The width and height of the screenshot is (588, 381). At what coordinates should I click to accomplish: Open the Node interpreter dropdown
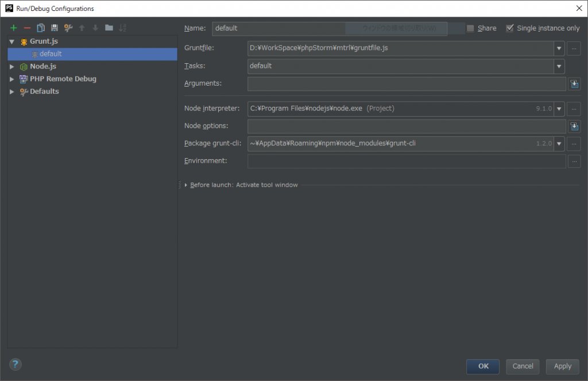tap(559, 109)
